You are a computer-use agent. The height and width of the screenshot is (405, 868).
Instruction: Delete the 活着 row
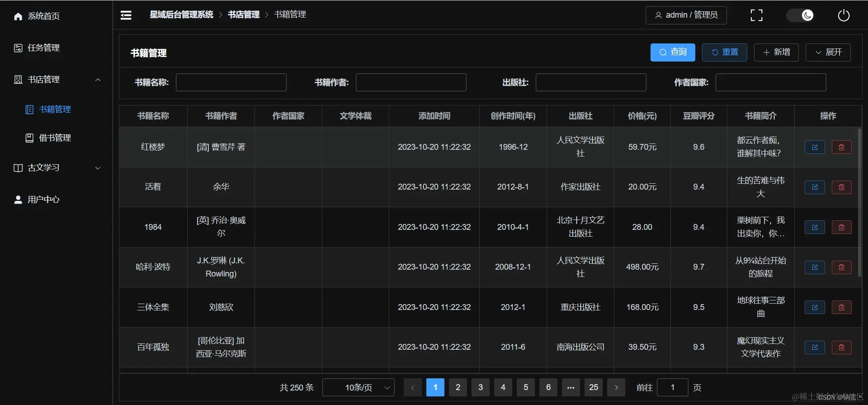841,187
